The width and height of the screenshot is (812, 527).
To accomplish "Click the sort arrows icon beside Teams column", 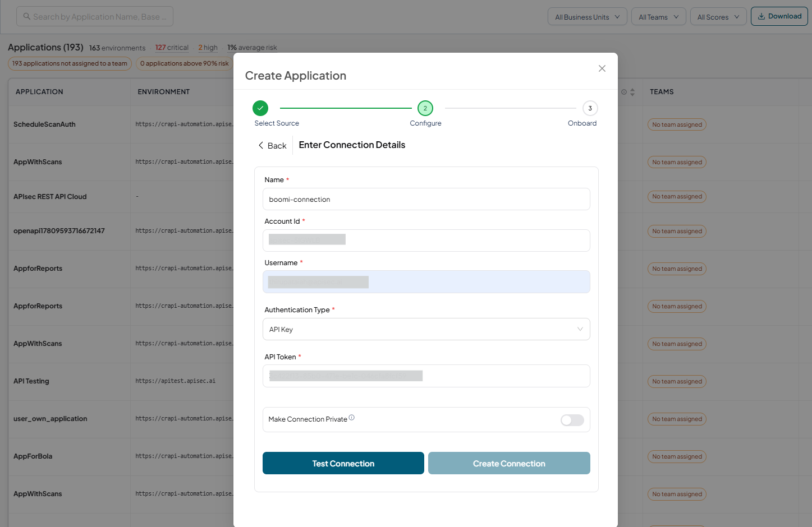I will [632, 92].
